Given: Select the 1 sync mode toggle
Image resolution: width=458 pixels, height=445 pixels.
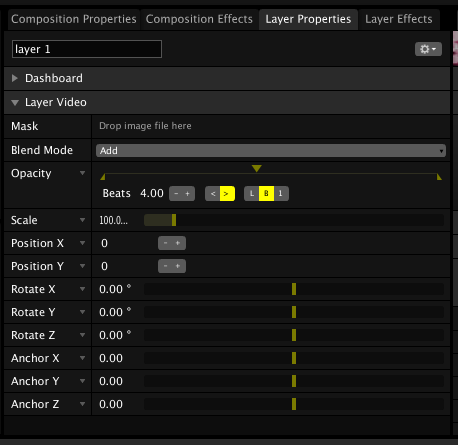Looking at the screenshot, I should [x=281, y=194].
